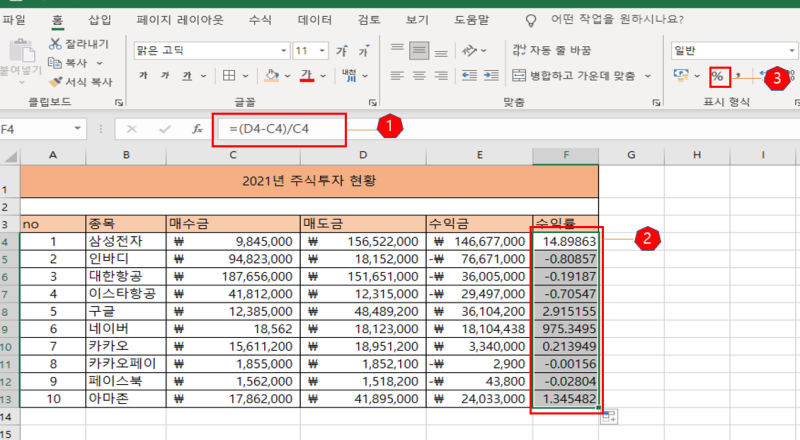The height and width of the screenshot is (440, 800).
Task: Click the formula bar confirm checkmark
Action: pyautogui.click(x=165, y=129)
